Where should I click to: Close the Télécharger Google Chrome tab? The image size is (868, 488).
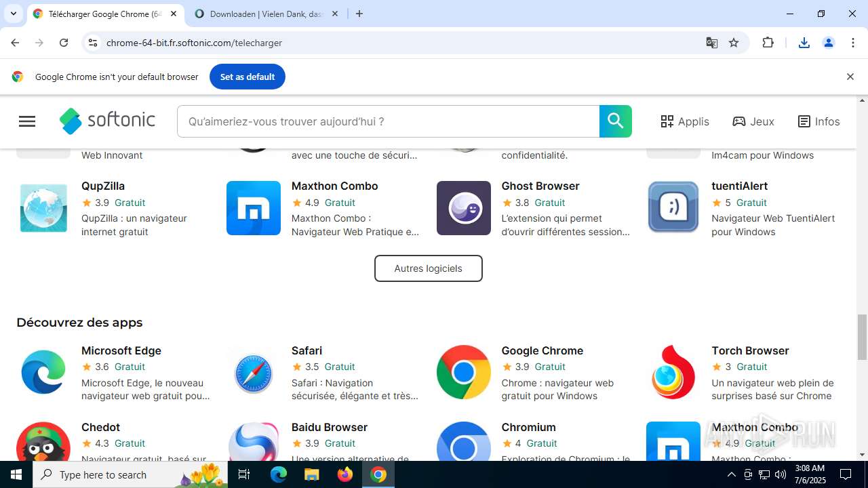click(x=174, y=14)
